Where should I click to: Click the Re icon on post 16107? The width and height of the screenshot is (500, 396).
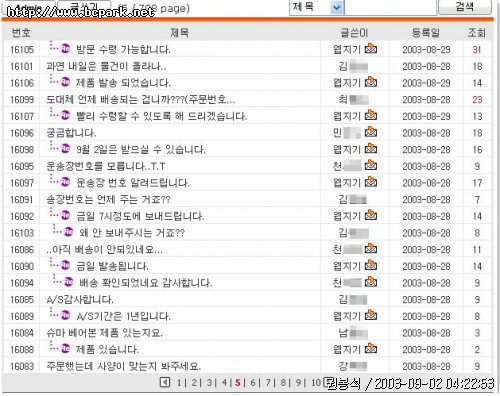[65, 115]
